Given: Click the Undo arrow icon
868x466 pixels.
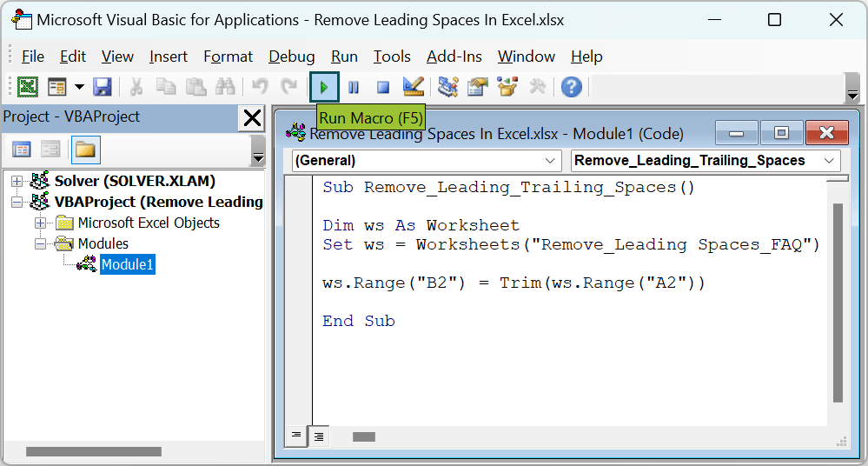Looking at the screenshot, I should click(260, 87).
